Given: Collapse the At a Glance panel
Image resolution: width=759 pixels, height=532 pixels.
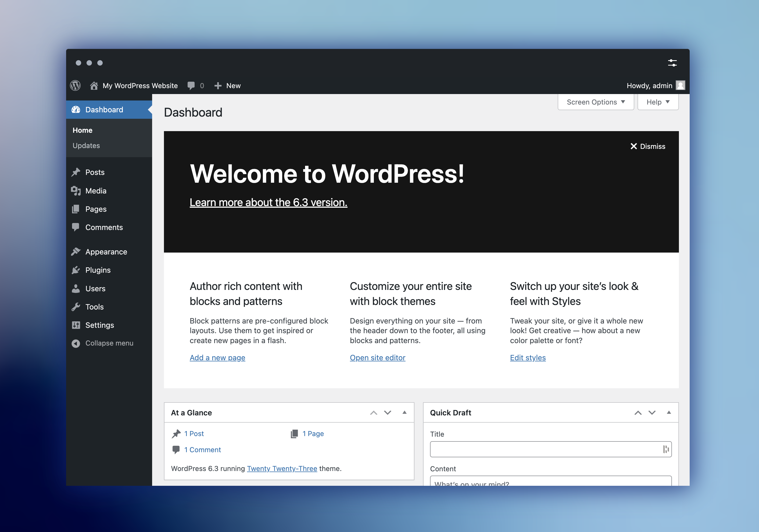Looking at the screenshot, I should click(x=404, y=412).
